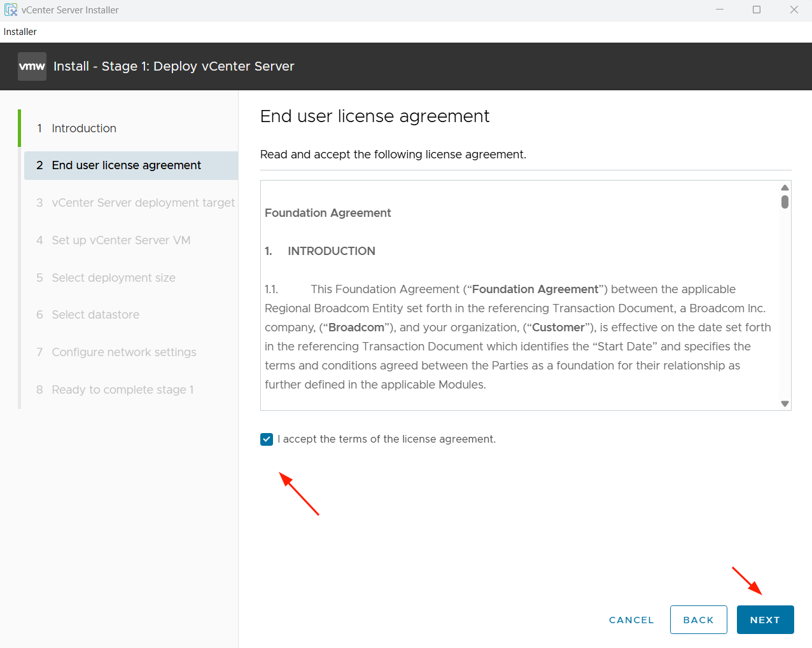Click the license scrollbar down arrow
812x648 pixels.
point(785,404)
